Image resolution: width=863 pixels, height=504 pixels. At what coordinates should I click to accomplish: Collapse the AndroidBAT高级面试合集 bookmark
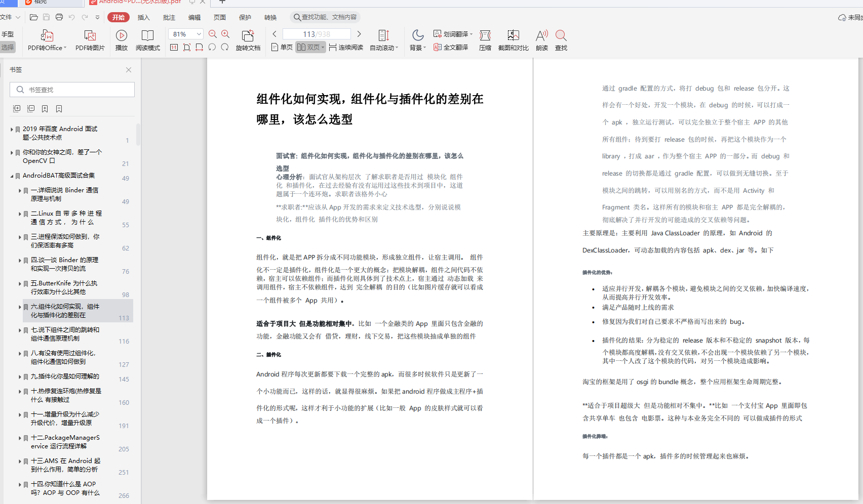coord(12,176)
